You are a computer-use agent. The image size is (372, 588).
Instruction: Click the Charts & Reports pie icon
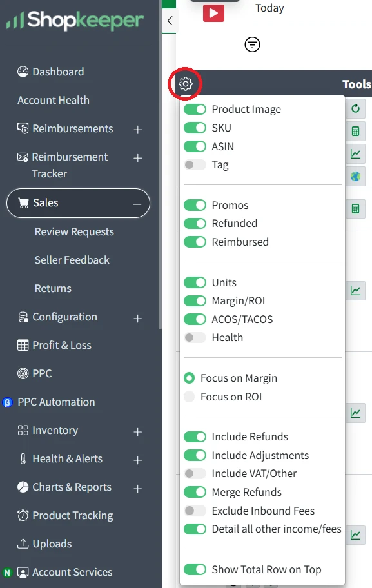23,487
